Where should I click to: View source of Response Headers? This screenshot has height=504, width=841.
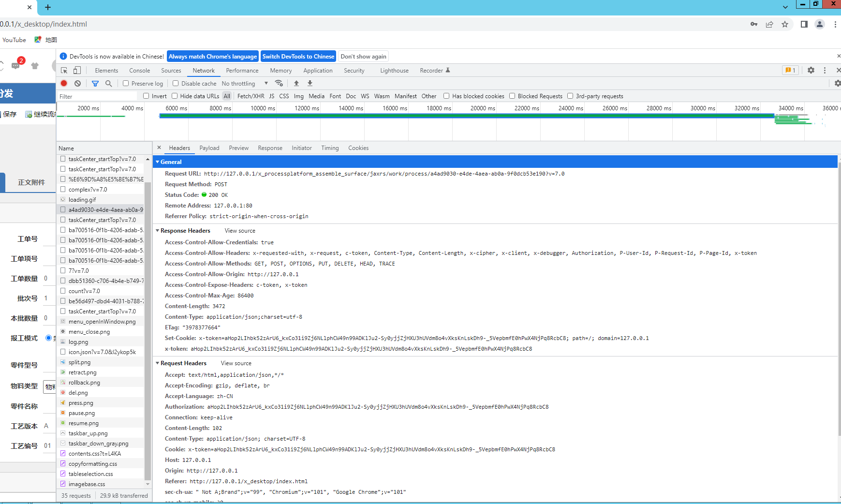pos(240,231)
